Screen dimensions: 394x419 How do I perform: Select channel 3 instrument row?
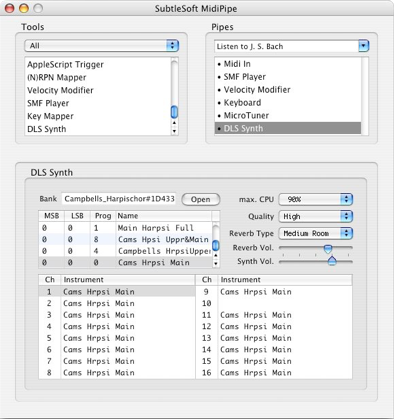117,315
